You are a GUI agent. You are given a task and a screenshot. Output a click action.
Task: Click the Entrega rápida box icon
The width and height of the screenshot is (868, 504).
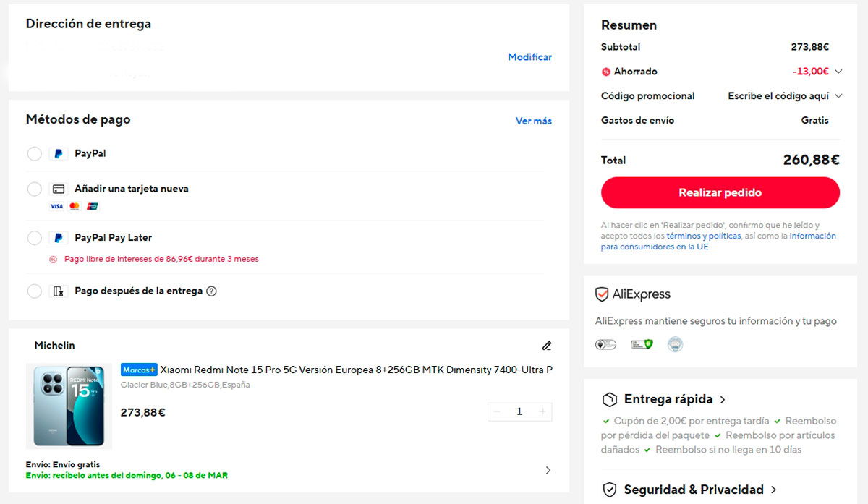click(608, 399)
